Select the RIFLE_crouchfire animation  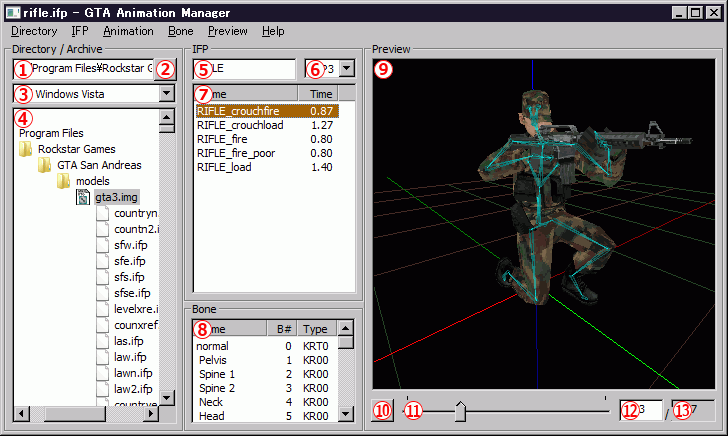tap(266, 111)
